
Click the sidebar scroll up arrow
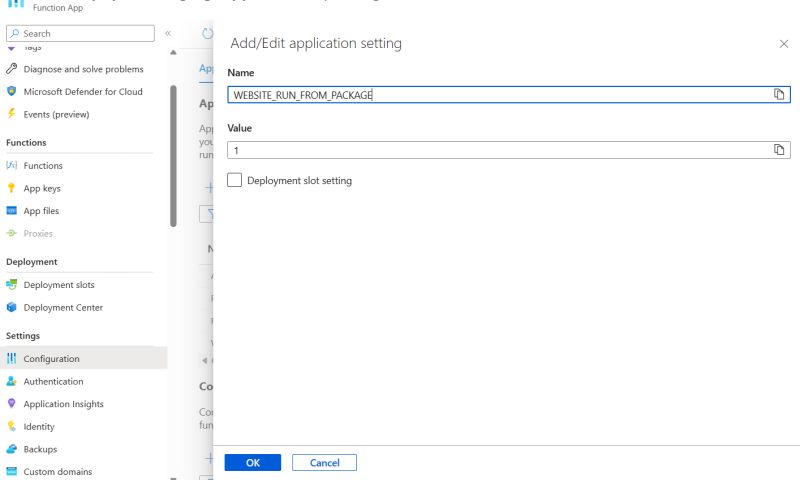tap(173, 52)
